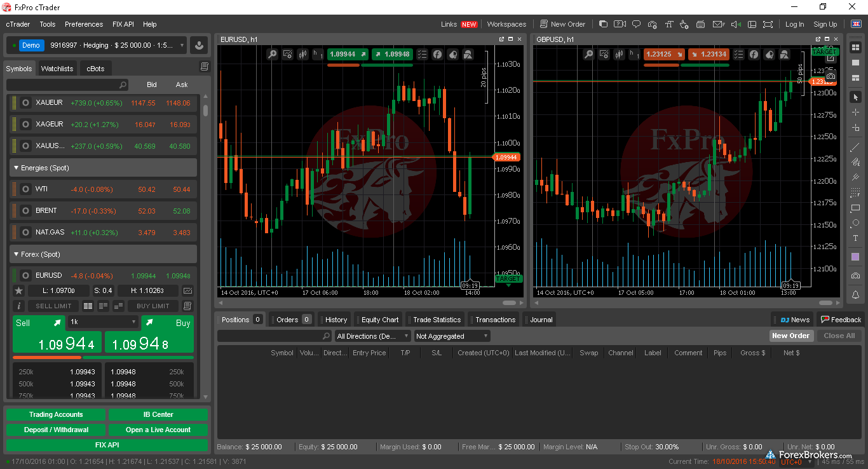The height and width of the screenshot is (469, 868).
Task: Open the Preferences menu
Action: click(83, 24)
